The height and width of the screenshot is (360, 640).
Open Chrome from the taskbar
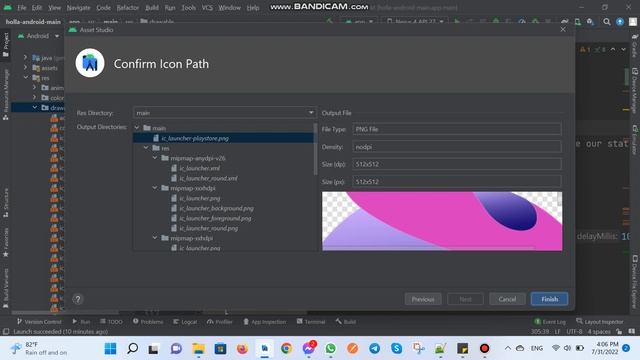pos(286,348)
